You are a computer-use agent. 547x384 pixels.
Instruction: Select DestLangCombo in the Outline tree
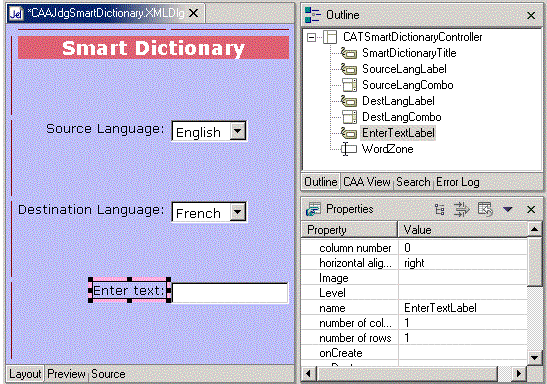coord(402,117)
